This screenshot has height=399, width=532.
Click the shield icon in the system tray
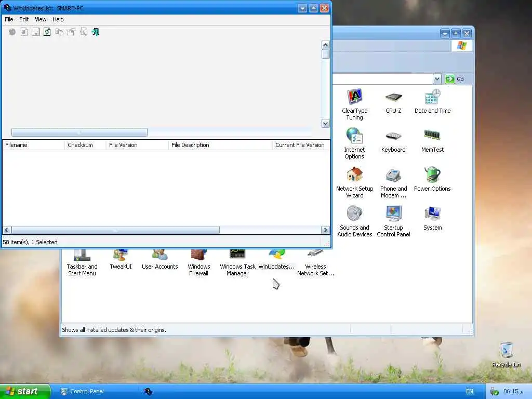495,392
